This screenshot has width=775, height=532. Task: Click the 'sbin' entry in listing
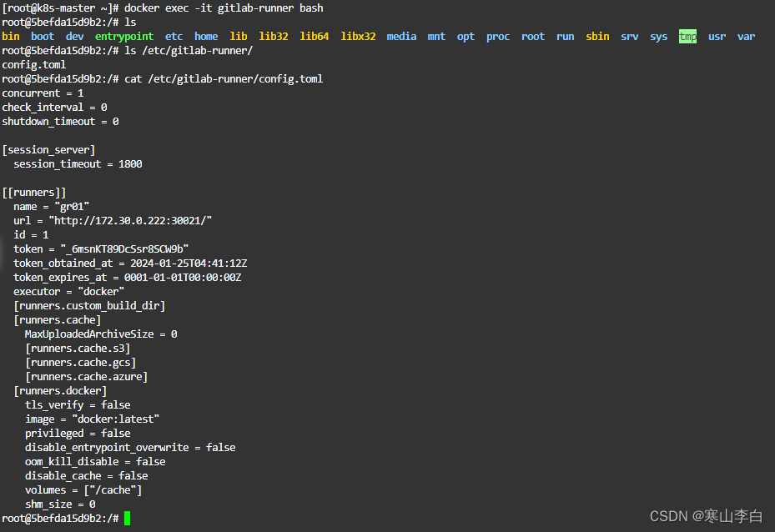click(597, 37)
